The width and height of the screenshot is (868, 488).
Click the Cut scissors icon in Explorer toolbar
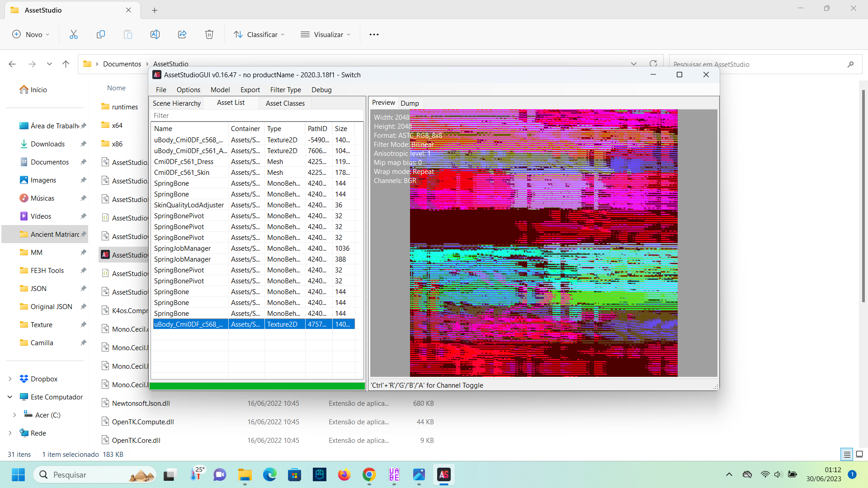(x=74, y=34)
